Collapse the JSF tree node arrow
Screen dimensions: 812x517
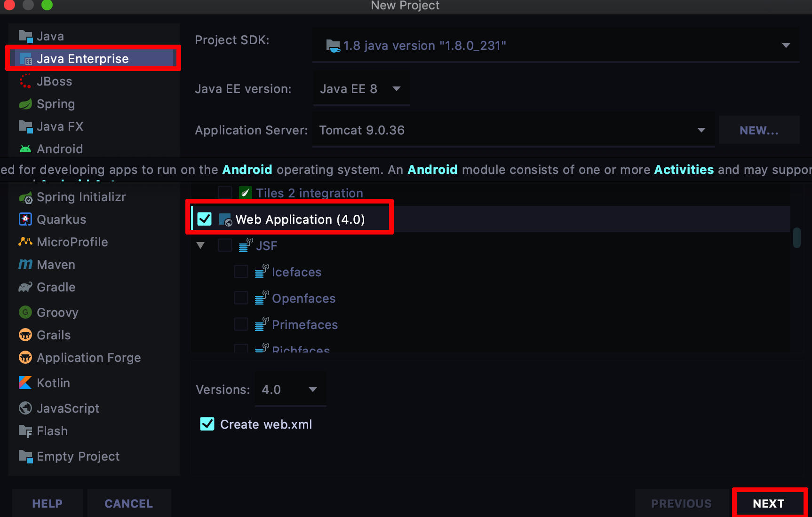point(200,245)
